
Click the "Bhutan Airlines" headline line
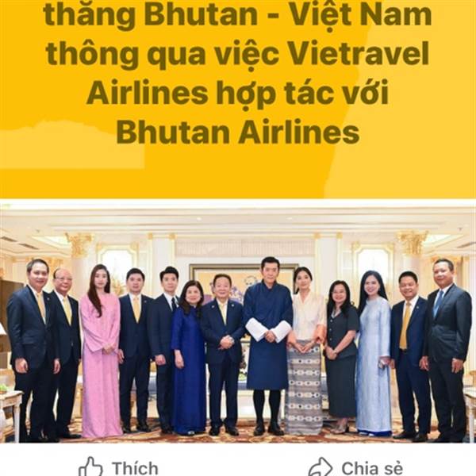click(238, 132)
